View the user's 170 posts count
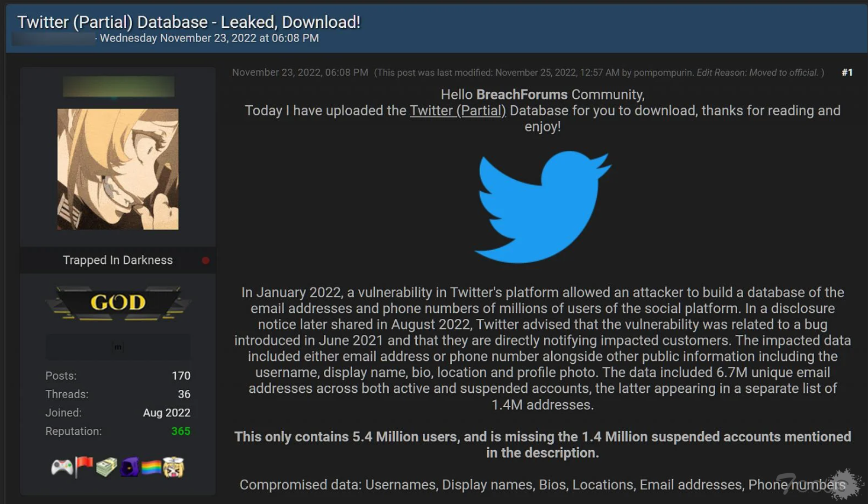The image size is (868, 504). coord(181,376)
